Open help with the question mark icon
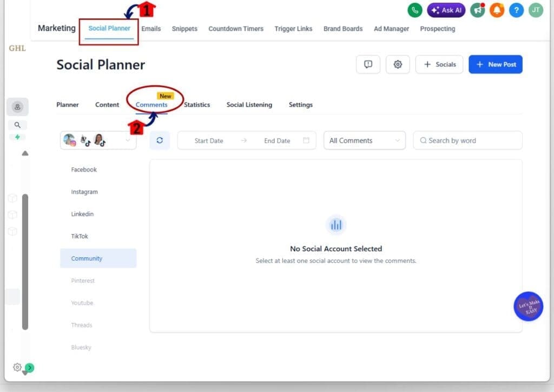 click(x=516, y=10)
